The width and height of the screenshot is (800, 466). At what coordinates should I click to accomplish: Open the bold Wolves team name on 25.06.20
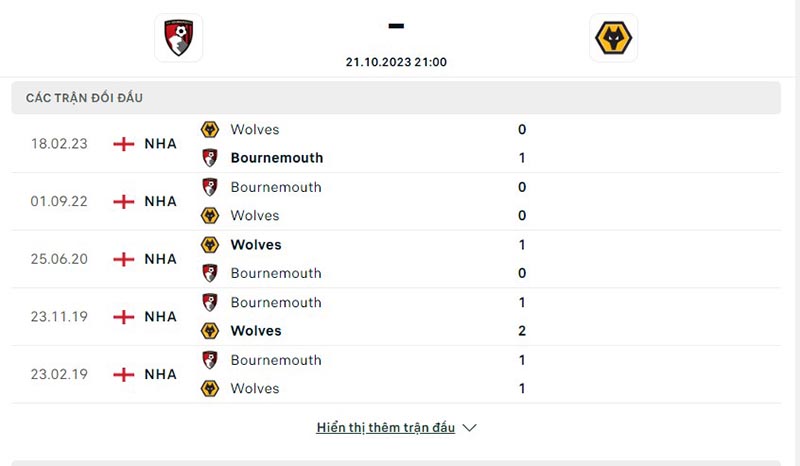tap(256, 245)
